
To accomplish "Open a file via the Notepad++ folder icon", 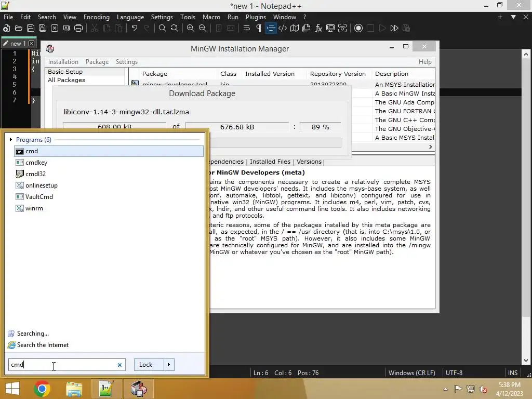I will tap(19, 28).
